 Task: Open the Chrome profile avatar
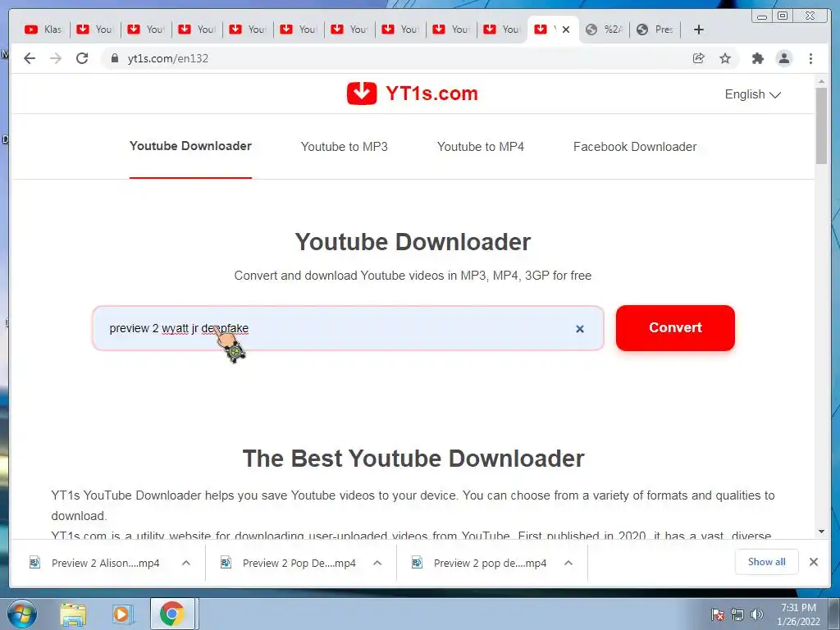pos(784,58)
